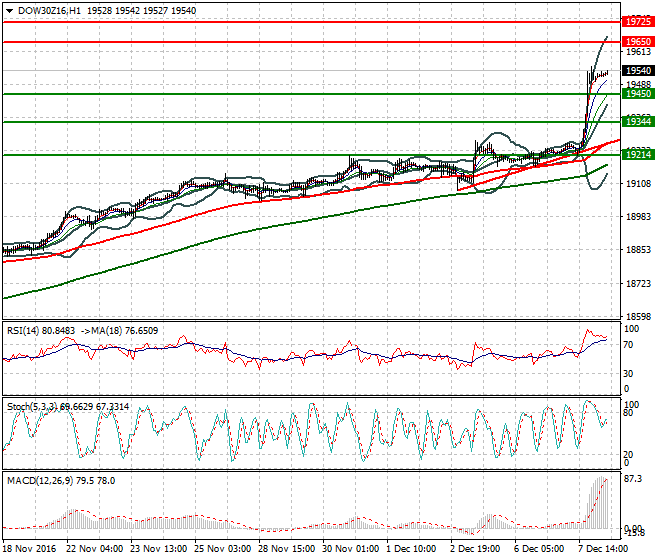Click the Stochastic scale value 20

tap(628, 454)
